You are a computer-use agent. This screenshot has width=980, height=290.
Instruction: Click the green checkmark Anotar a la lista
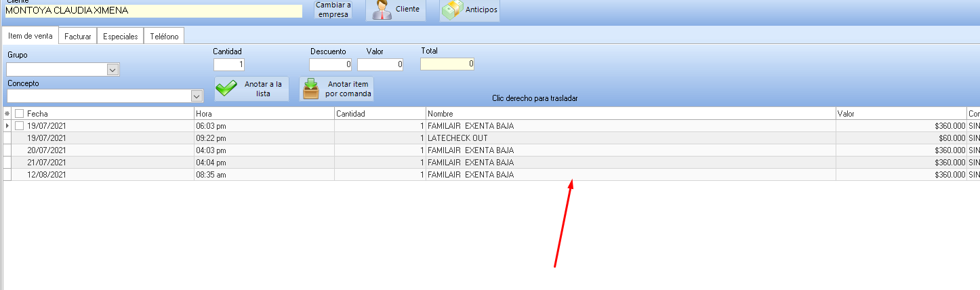tap(226, 89)
